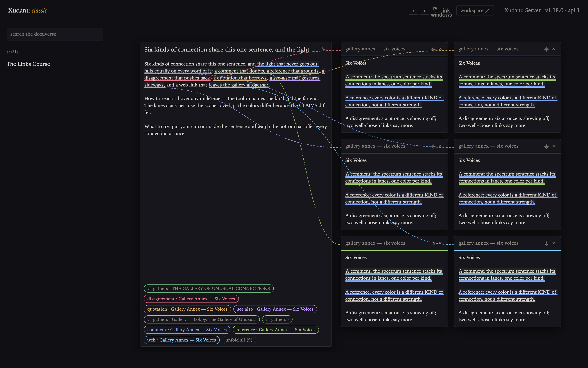Click the 'trails' sidebar heading
Image resolution: width=588 pixels, height=368 pixels.
click(x=12, y=52)
